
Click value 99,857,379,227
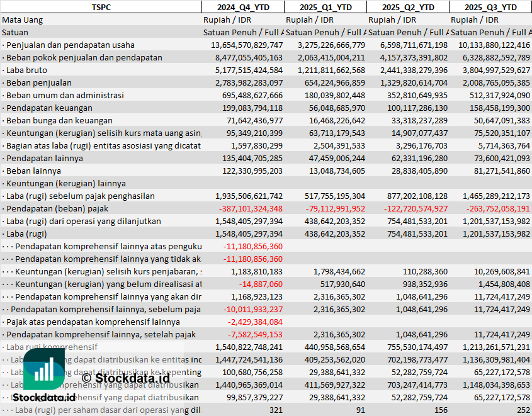tap(254, 397)
